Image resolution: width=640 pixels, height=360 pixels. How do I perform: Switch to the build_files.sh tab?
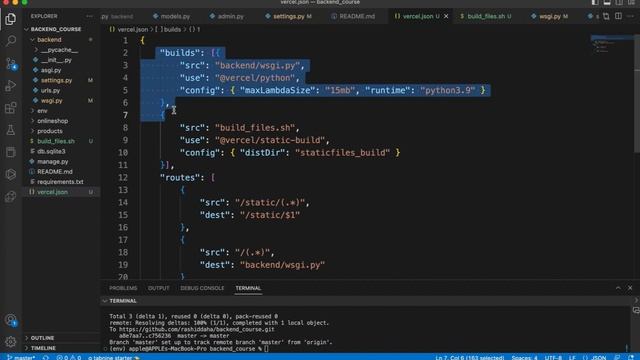pos(486,16)
